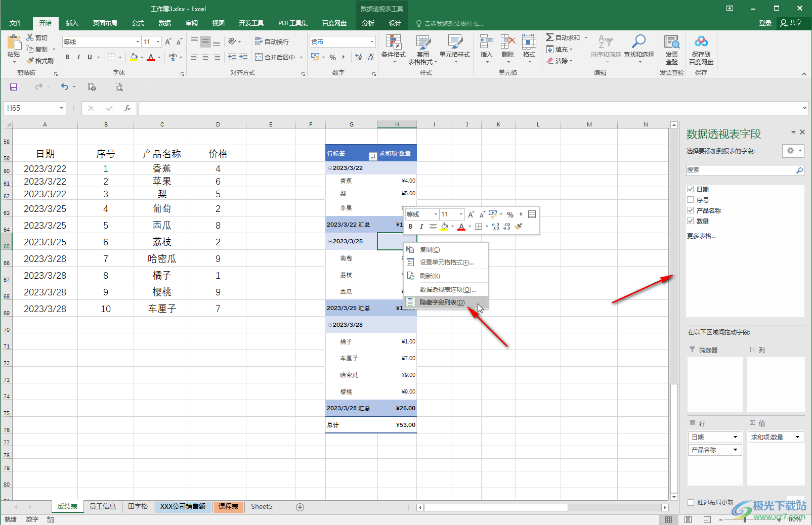Click the Undo arrow icon
812x525 pixels.
[x=65, y=87]
